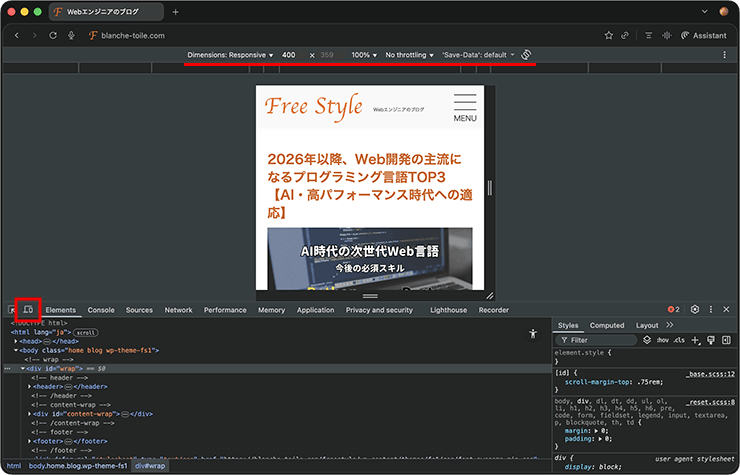The height and width of the screenshot is (475, 740).
Task: Click the link icon in address bar
Action: [625, 35]
